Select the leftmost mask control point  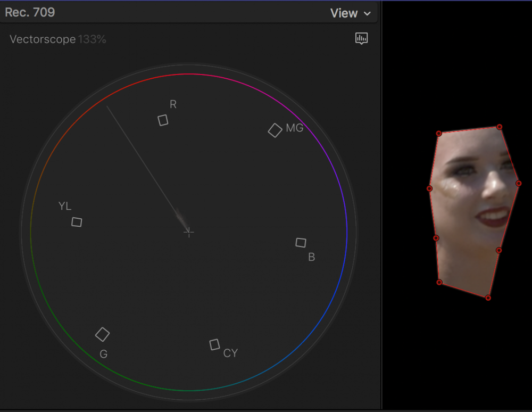(x=429, y=188)
